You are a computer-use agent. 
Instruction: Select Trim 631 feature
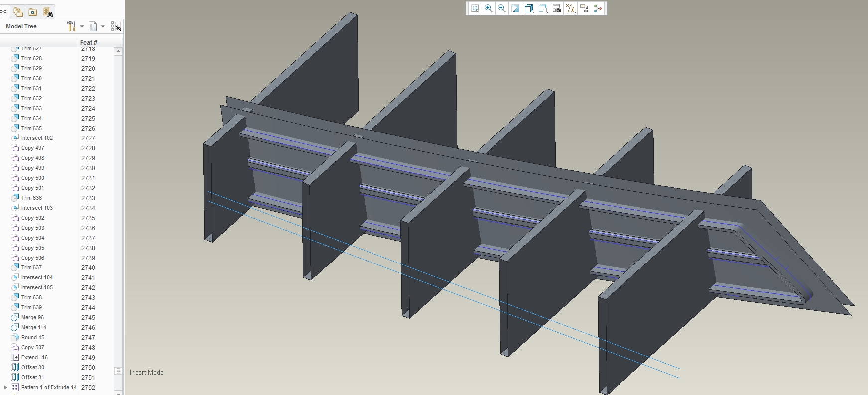point(31,88)
